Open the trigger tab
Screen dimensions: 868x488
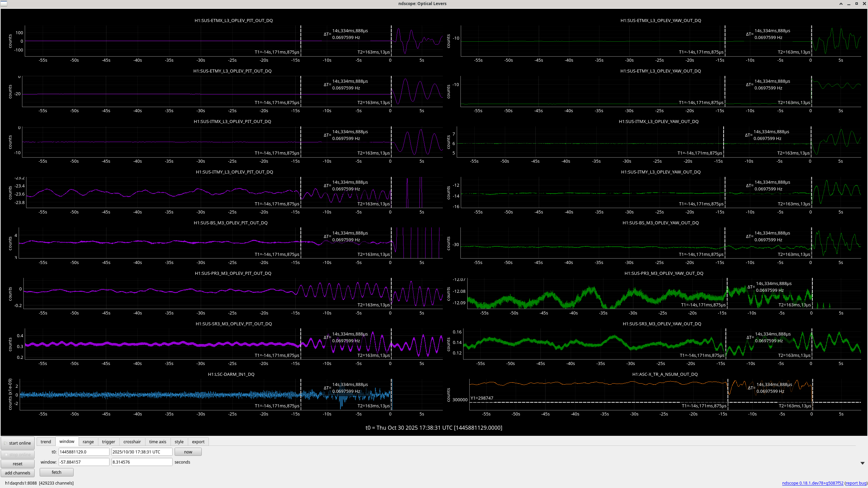pos(108,442)
